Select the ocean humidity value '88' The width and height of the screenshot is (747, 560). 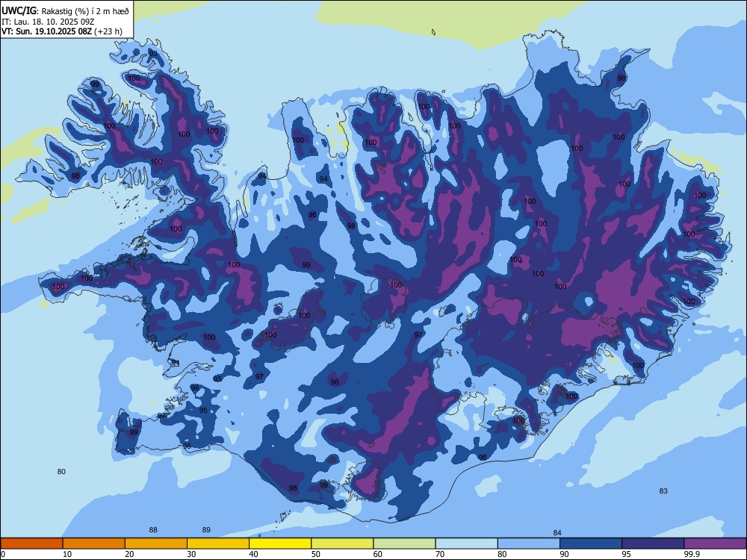click(153, 529)
